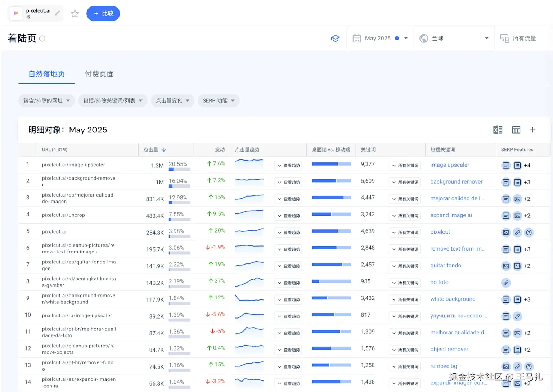Image resolution: width=553 pixels, height=392 pixels.
Task: Click the pixelcut.ai/ru/image-upscaler URL
Action: (x=77, y=315)
